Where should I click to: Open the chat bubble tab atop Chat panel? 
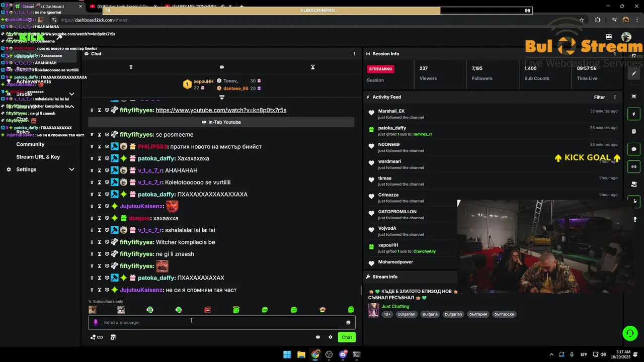click(x=222, y=67)
